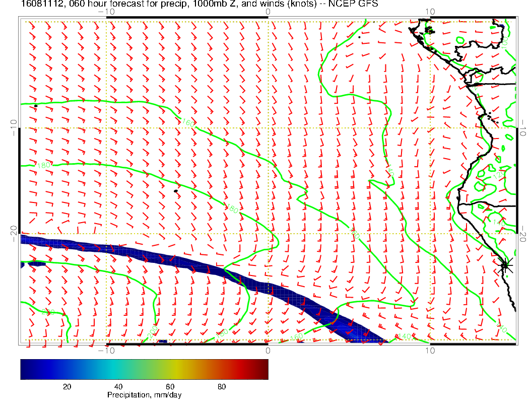Click the "60" tick label under the color bar
Screen dimensions: 532x411
tap(169, 386)
